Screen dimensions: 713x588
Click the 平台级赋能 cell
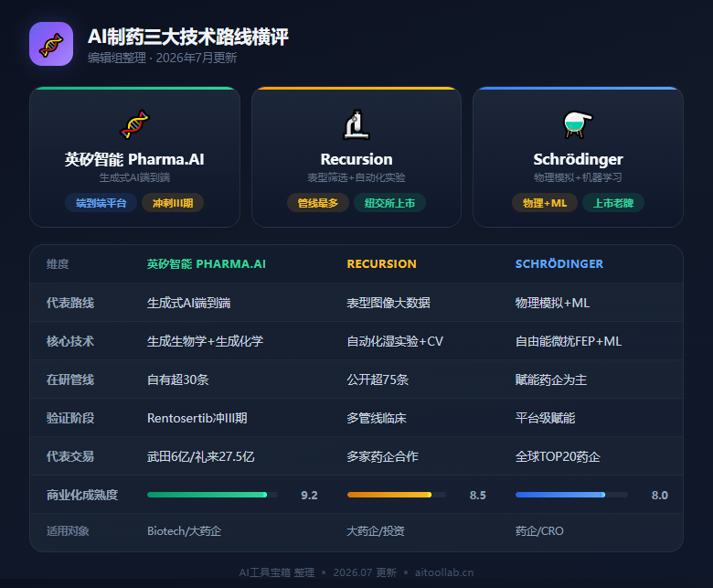pyautogui.click(x=545, y=418)
